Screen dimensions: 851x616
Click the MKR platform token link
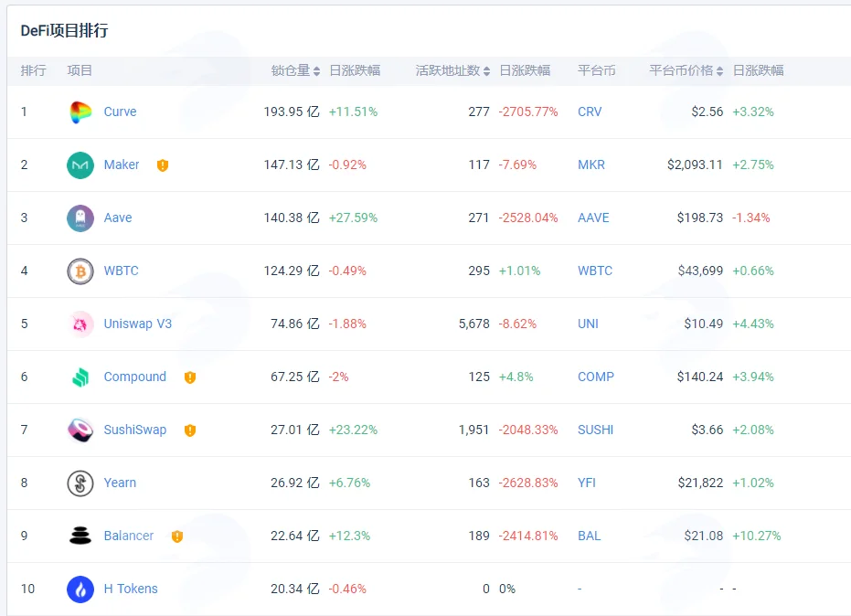591,165
